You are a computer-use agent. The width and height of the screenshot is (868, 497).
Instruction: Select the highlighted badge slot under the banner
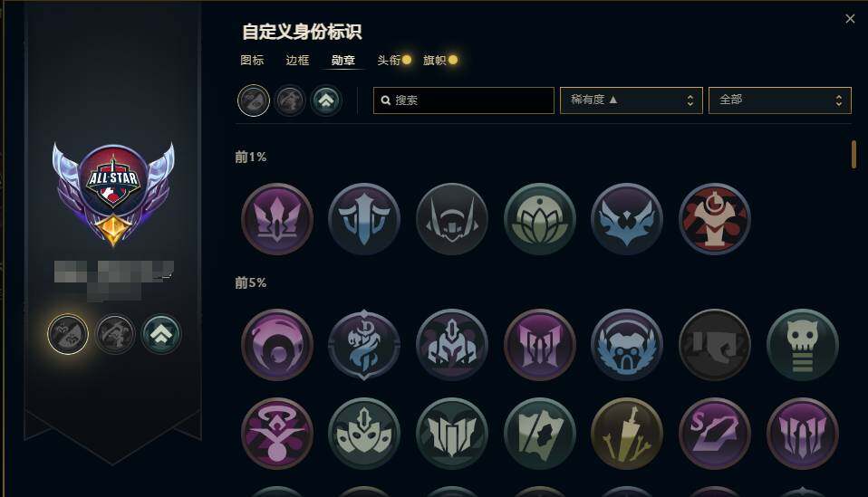point(68,334)
